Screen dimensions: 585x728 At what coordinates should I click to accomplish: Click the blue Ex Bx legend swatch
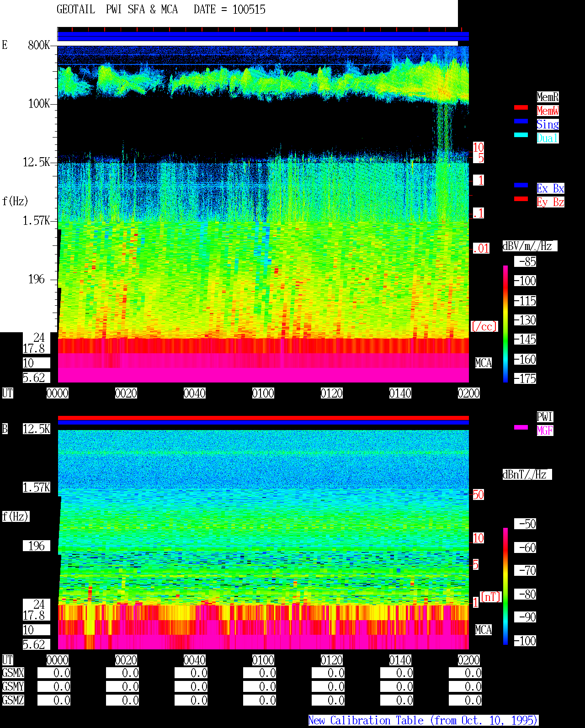click(521, 185)
